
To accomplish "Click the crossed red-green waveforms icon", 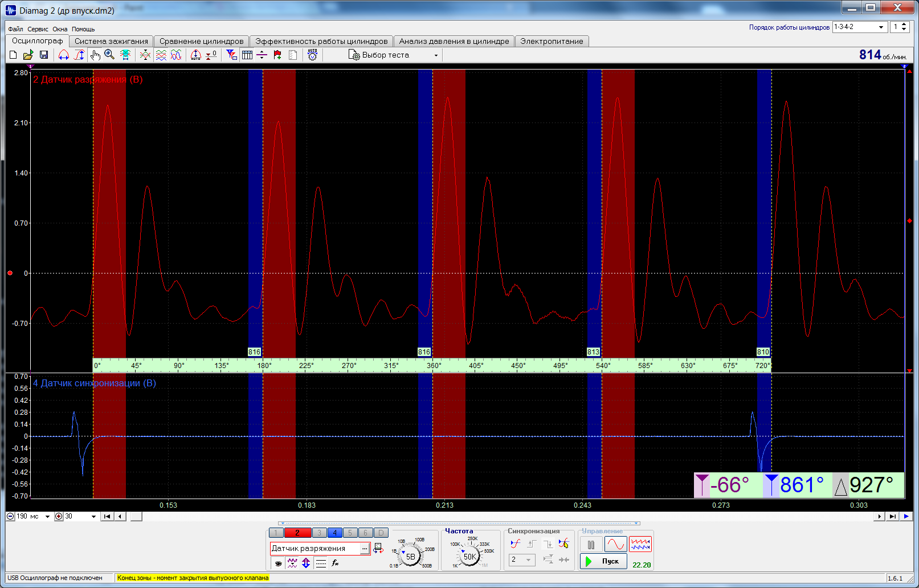I will (x=145, y=55).
